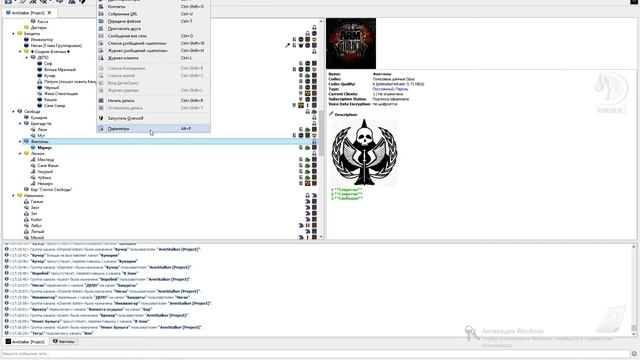Viewport: 640px width, 360px height.
Task: Select user Маклауд in Легион
Action: click(45, 160)
